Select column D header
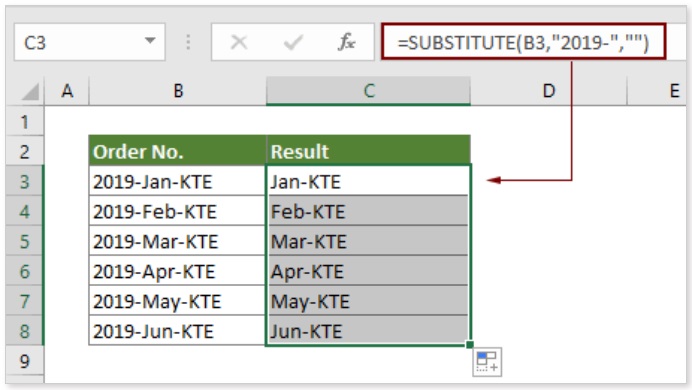692x390 pixels. point(549,91)
